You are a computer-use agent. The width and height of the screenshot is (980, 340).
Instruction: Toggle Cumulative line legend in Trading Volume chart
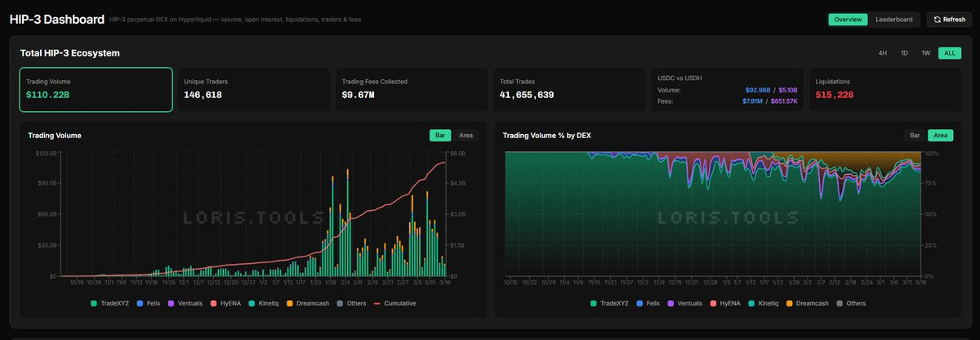tap(377, 303)
